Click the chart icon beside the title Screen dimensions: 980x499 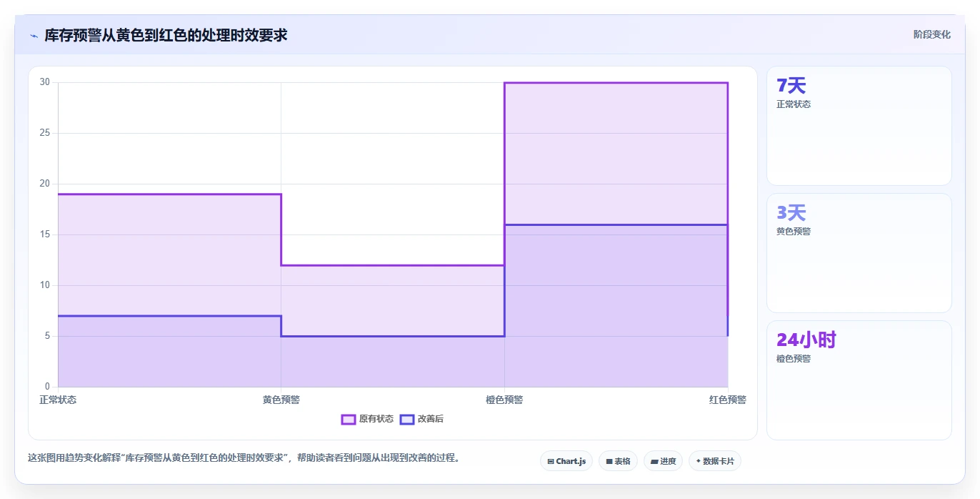(x=34, y=36)
